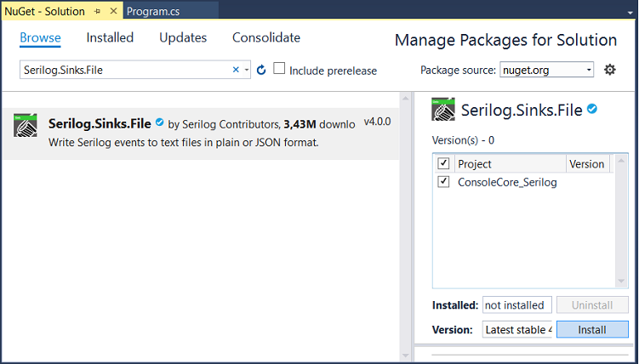This screenshot has width=639, height=364.
Task: Click the Serilog logo in details pane
Action: (443, 109)
